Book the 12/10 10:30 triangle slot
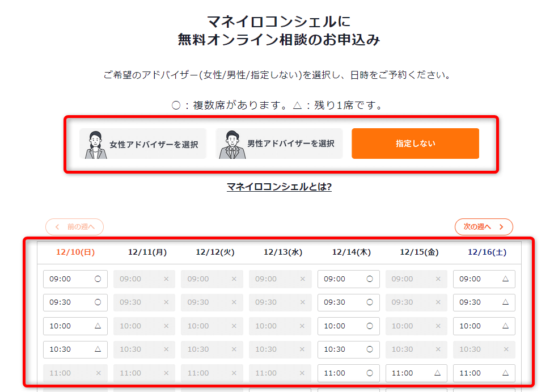 (75, 349)
